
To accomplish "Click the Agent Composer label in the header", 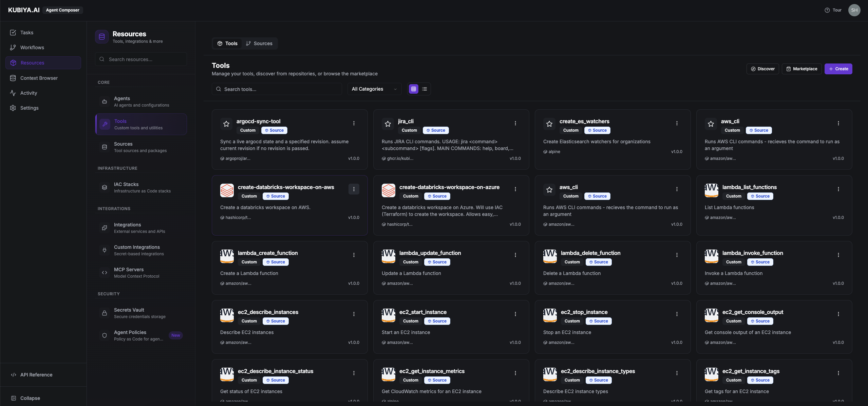I will pyautogui.click(x=62, y=10).
